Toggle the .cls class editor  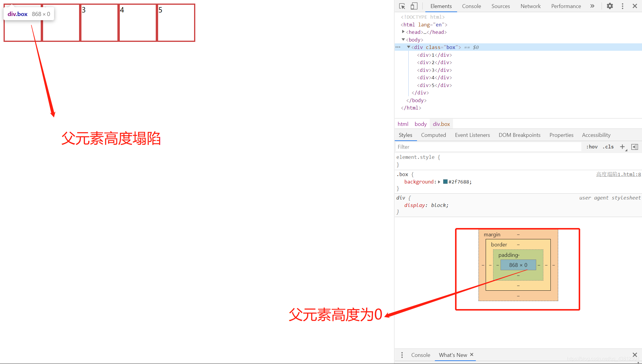(608, 147)
